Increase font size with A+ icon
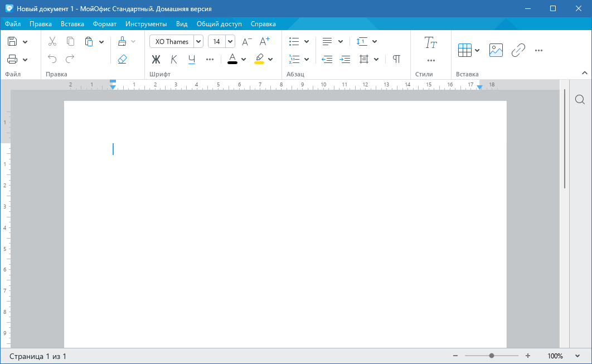Viewport: 592px width, 364px height. [265, 41]
